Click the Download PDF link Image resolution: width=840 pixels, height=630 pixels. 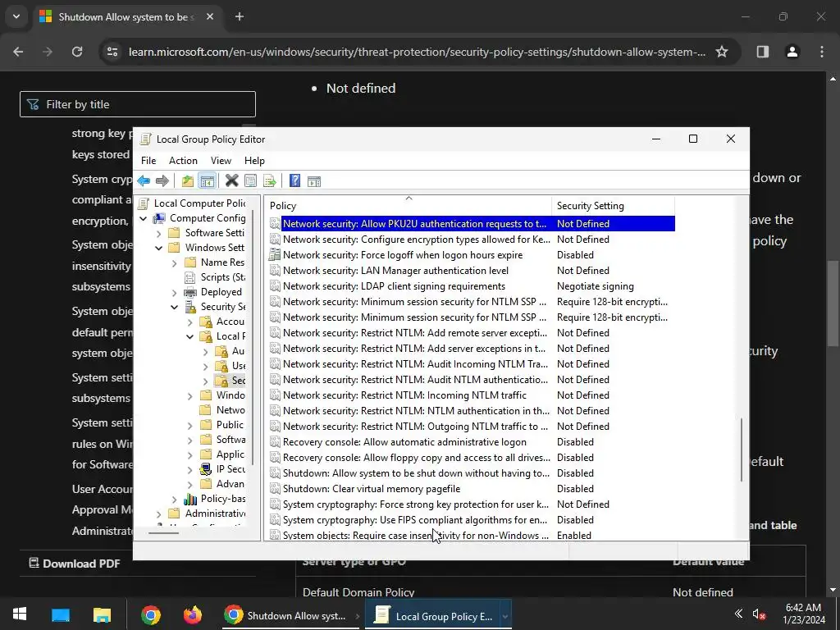pyautogui.click(x=75, y=563)
